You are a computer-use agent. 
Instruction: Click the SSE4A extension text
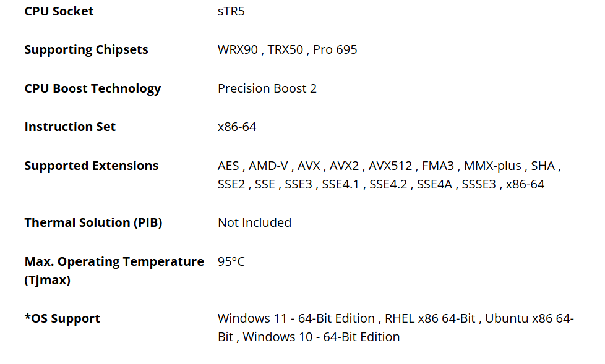[435, 184]
